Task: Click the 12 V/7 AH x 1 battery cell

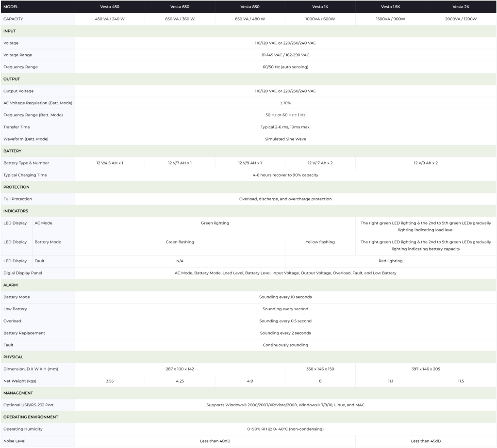Action: click(180, 163)
